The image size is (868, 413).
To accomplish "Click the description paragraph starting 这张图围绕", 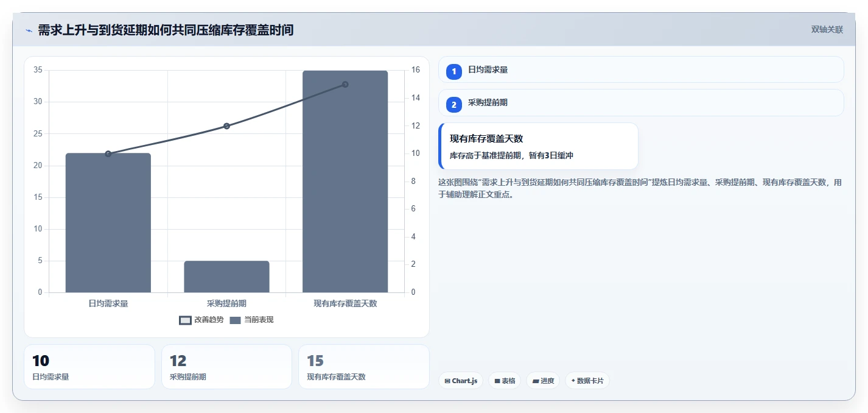I will point(640,188).
